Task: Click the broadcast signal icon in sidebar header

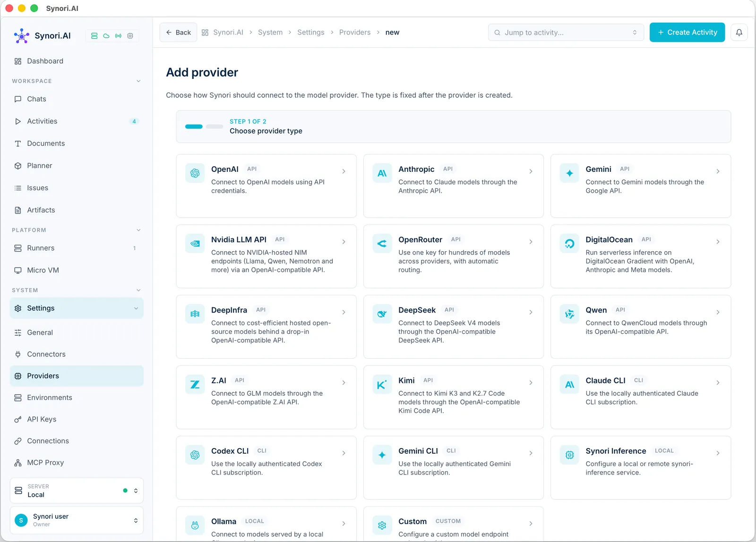Action: pos(118,36)
